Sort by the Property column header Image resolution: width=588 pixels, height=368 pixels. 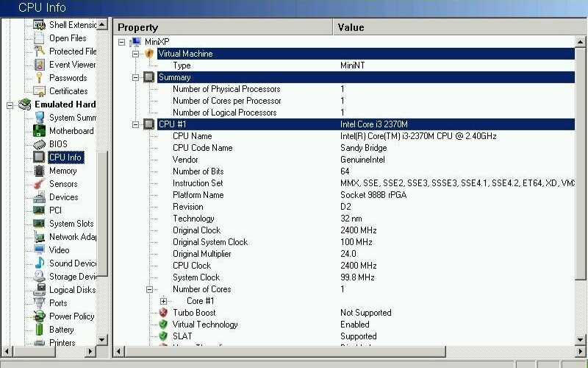tap(223, 27)
